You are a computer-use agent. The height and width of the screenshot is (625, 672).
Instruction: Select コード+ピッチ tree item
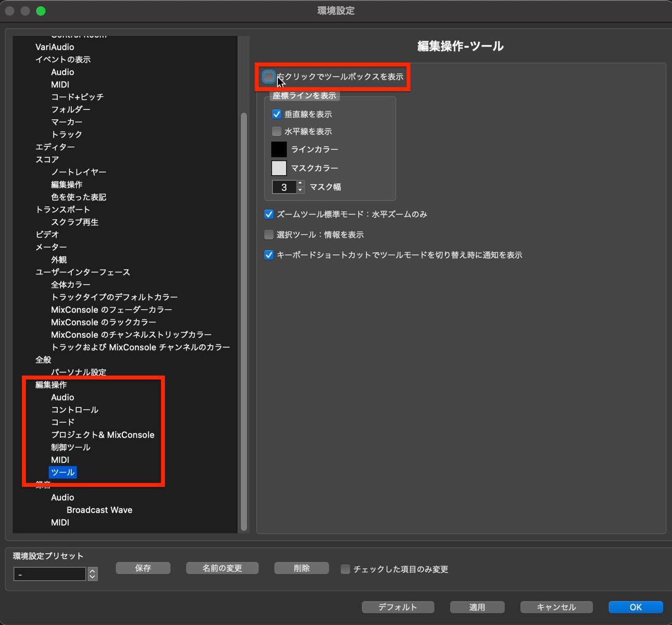tap(77, 97)
